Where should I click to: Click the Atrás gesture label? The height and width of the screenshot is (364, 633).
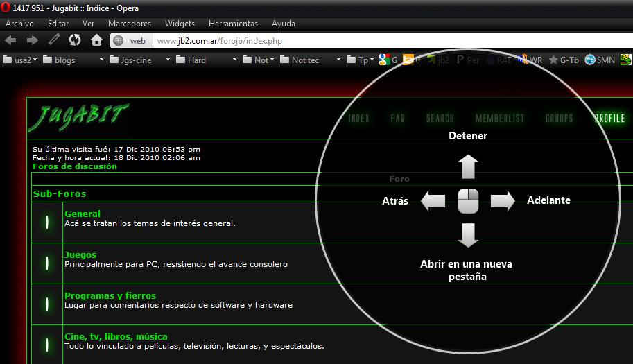[394, 200]
